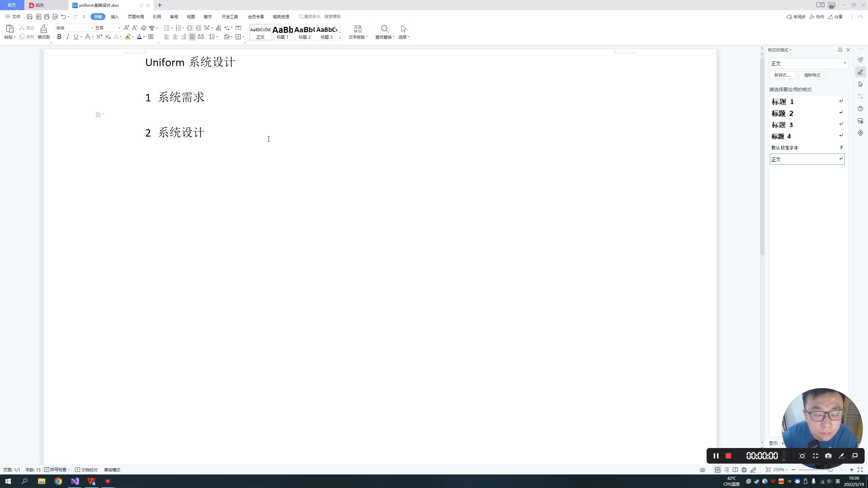Screen dimensions: 868x488
Task: Toggle bold formatting
Action: point(59,37)
